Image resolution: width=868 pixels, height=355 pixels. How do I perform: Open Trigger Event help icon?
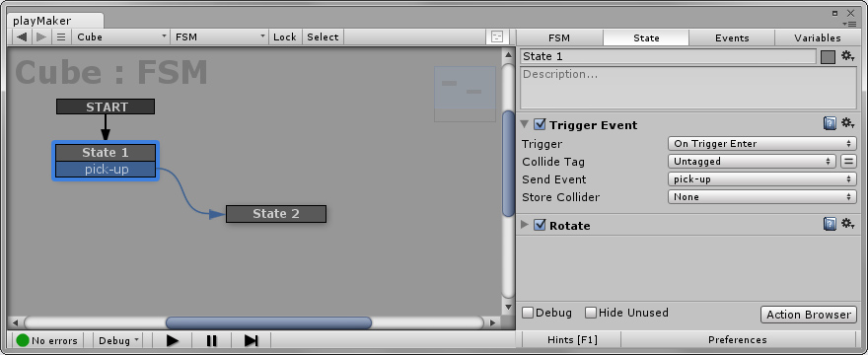[830, 123]
